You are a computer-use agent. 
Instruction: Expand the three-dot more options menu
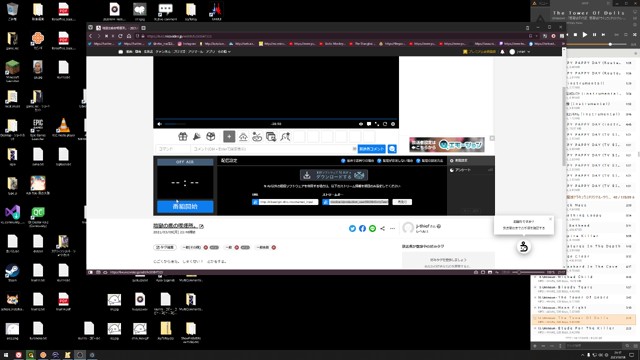tap(392, 229)
